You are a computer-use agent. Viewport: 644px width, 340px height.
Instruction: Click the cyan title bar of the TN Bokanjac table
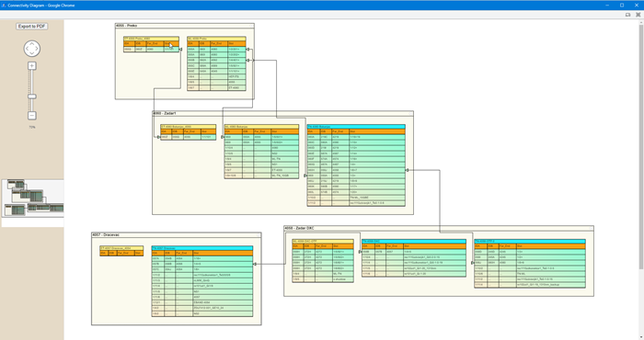point(356,127)
